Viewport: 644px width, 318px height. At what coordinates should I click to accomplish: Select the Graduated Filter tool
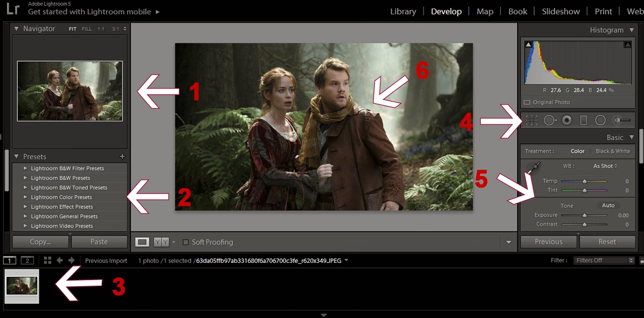tap(583, 120)
